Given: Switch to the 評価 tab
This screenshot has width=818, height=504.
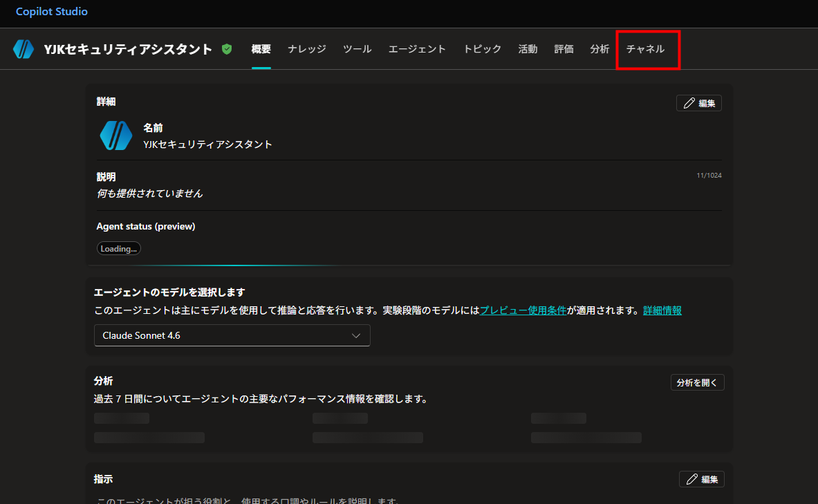Looking at the screenshot, I should (564, 49).
